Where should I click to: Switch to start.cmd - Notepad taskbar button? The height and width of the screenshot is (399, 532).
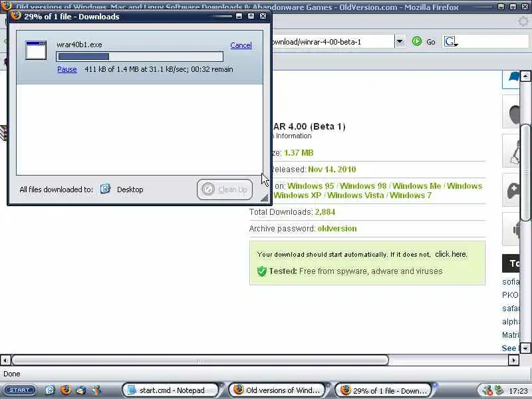170,390
